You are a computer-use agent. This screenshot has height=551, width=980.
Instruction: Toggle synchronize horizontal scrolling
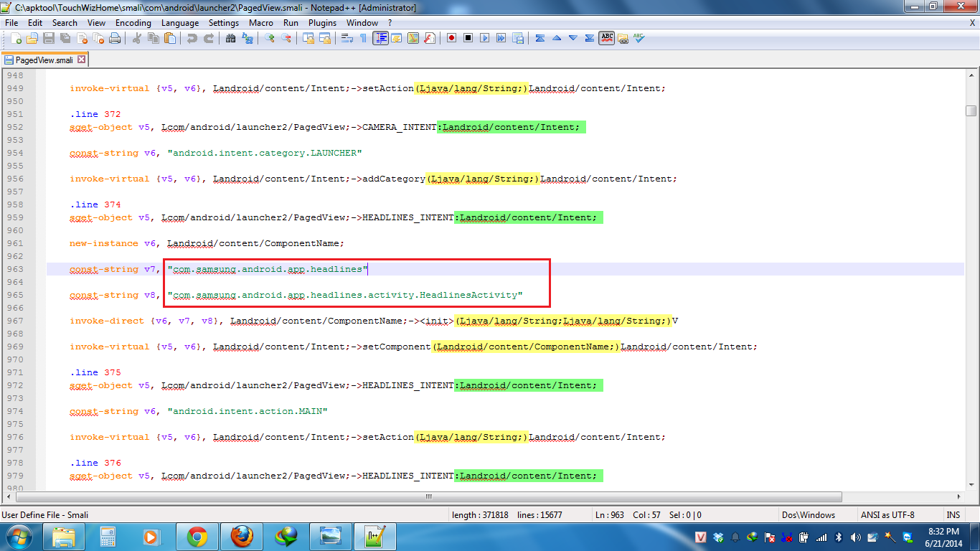(x=324, y=38)
